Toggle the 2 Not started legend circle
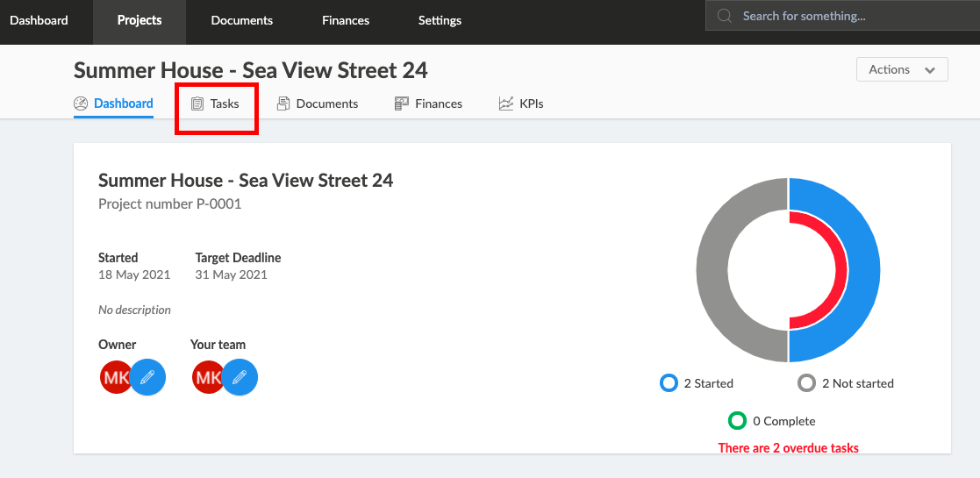Screen dimensions: 980x478 (807, 383)
